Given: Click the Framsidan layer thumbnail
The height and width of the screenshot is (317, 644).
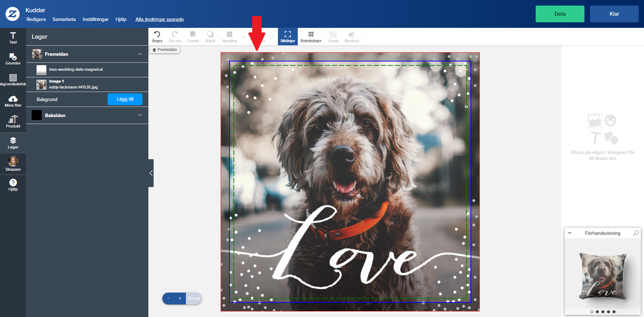Looking at the screenshot, I should point(37,54).
